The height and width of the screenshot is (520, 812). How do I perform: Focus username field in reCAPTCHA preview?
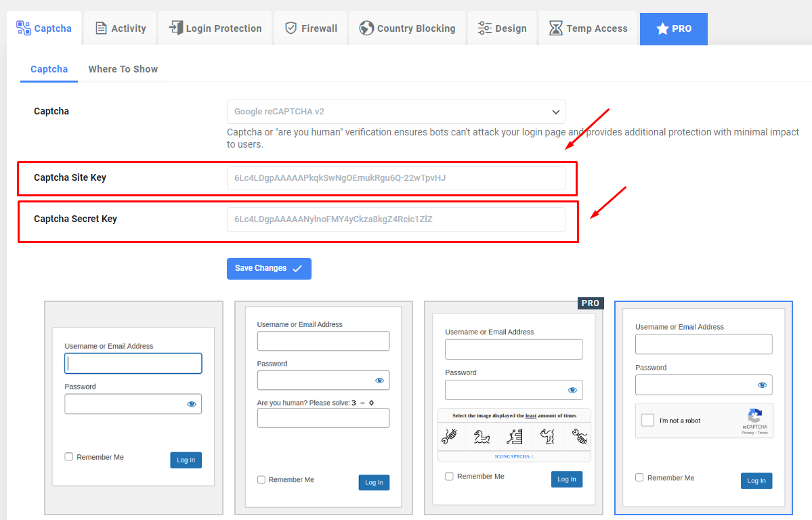click(704, 344)
